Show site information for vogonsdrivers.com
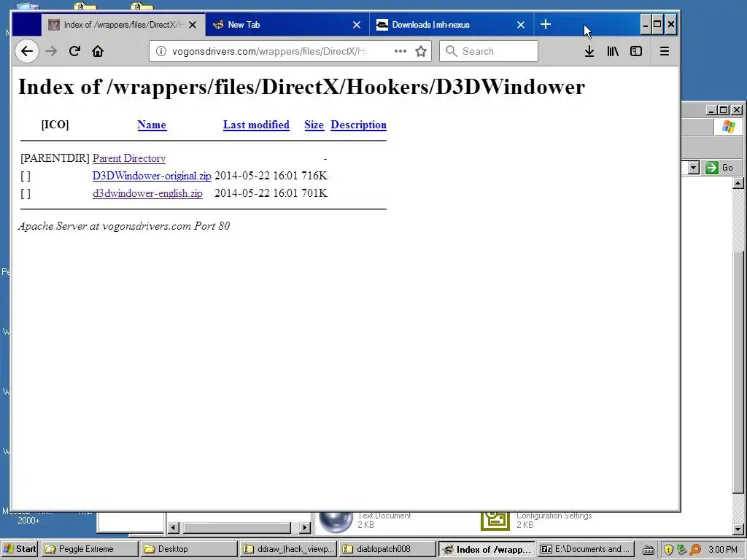 point(161,51)
